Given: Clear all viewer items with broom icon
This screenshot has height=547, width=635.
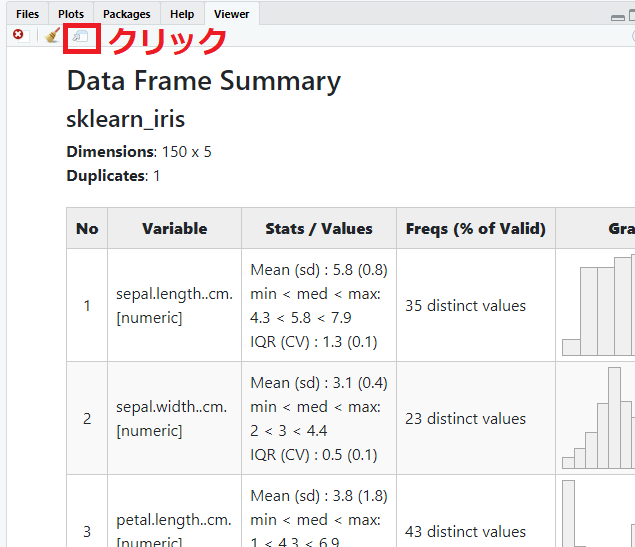Looking at the screenshot, I should coord(53,36).
